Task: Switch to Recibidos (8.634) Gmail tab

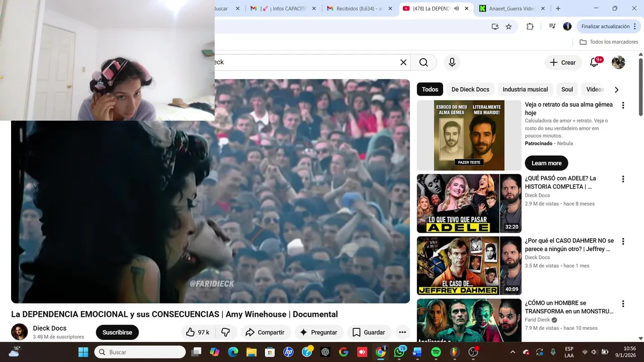Action: coord(360,9)
